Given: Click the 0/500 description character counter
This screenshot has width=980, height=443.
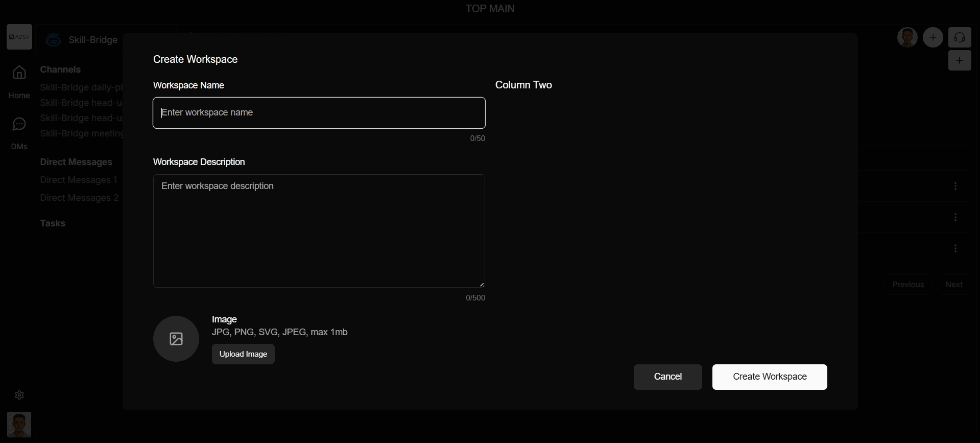Looking at the screenshot, I should 475,298.
